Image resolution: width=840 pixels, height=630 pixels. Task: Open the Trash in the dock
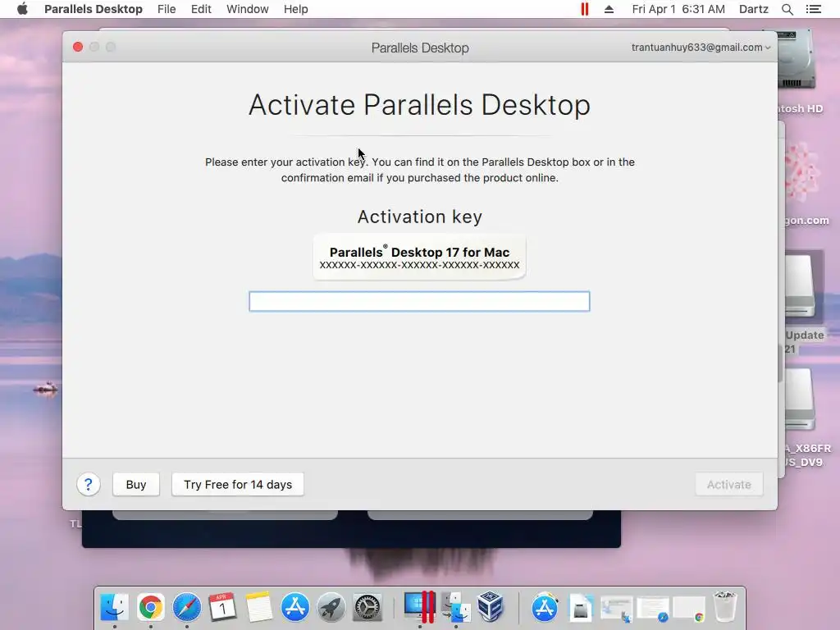(x=725, y=607)
